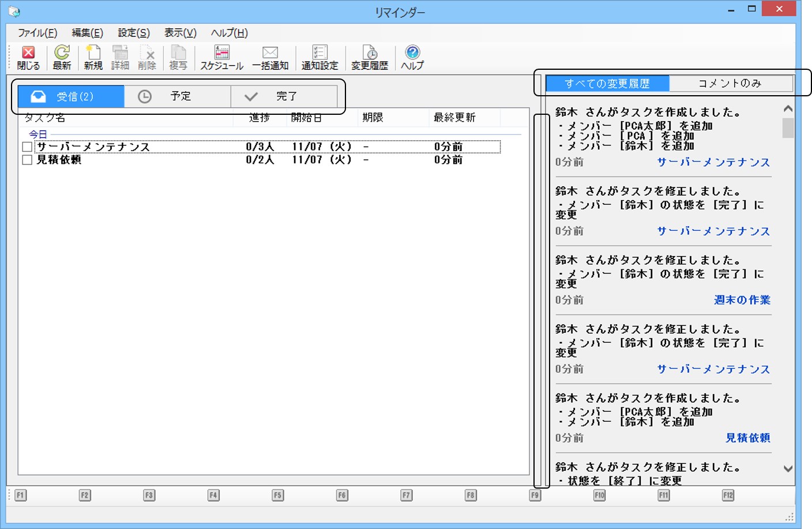Select the コメントのみ history tab
Viewport: 812px width, 529px height.
pyautogui.click(x=730, y=84)
